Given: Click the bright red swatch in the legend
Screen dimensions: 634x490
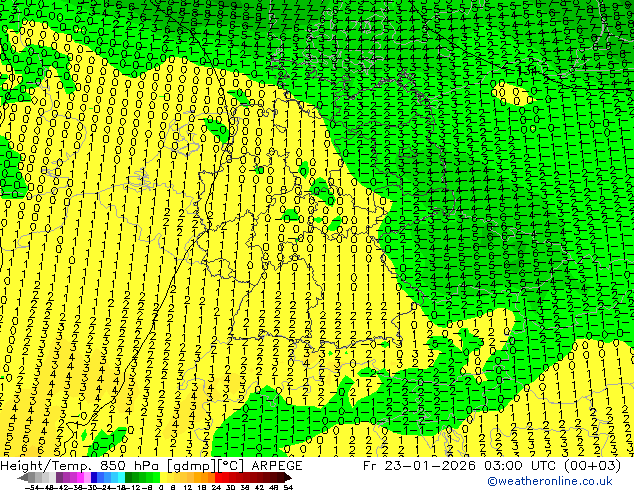Looking at the screenshot, I should (x=218, y=477).
